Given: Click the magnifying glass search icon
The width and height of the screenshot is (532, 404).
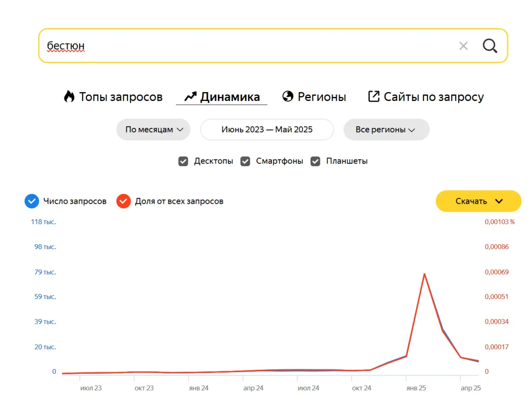Looking at the screenshot, I should tap(490, 46).
